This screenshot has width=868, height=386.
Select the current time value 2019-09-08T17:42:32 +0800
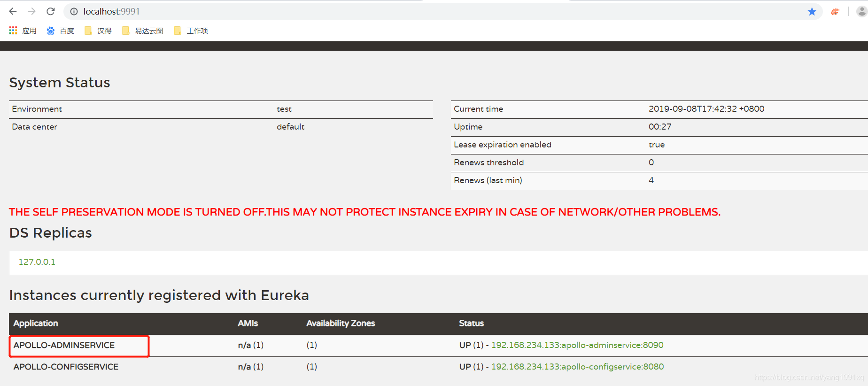point(706,109)
